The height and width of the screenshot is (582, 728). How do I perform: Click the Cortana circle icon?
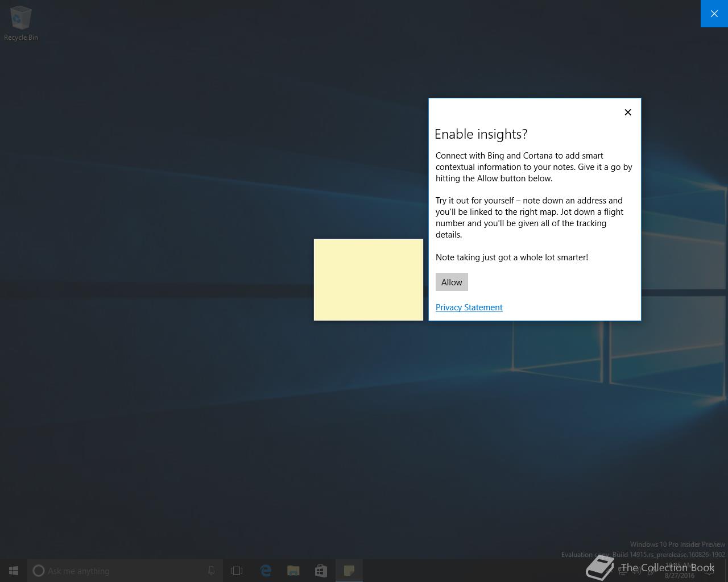pyautogui.click(x=39, y=571)
